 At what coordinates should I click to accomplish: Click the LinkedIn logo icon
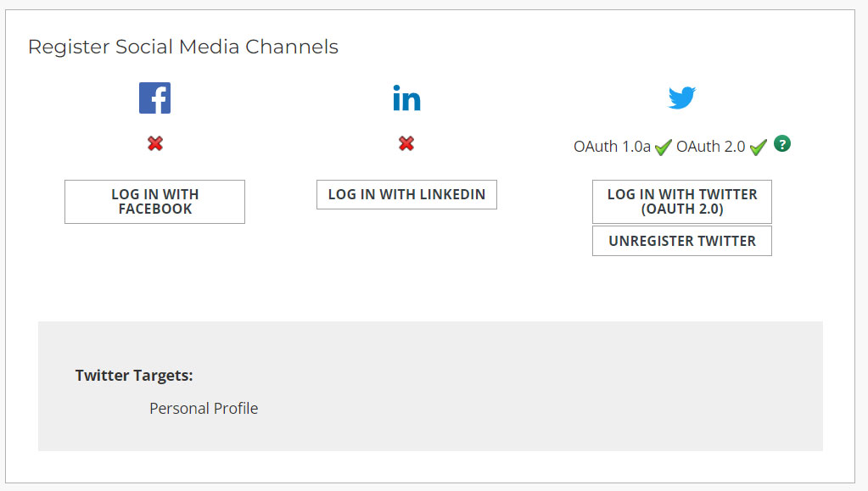[406, 98]
